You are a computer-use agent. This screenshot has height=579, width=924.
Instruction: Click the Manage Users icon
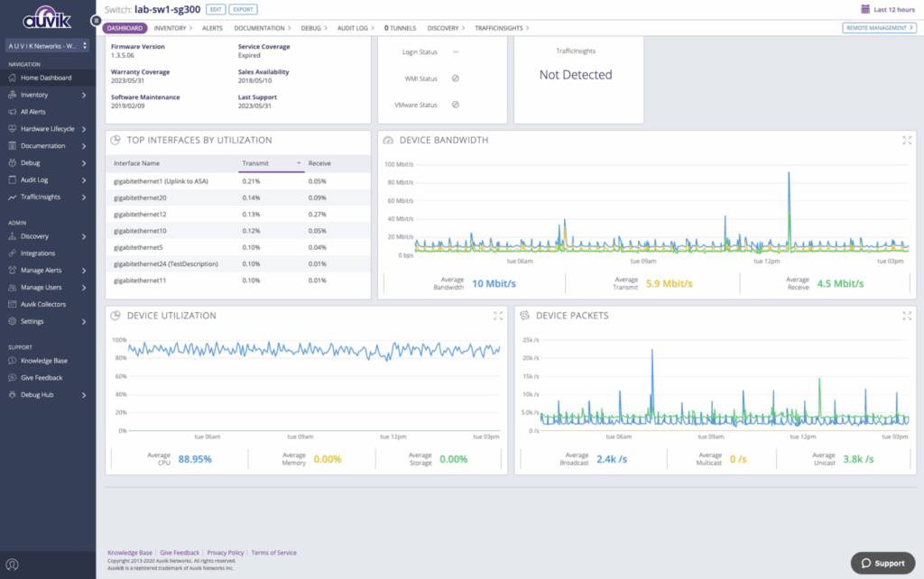(x=13, y=288)
